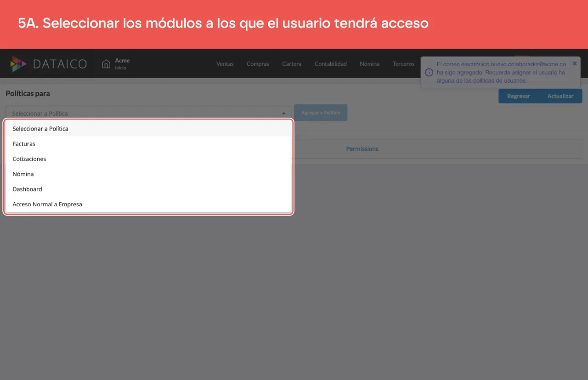Image resolution: width=588 pixels, height=380 pixels.
Task: Open the Acme home icon
Action: click(106, 64)
